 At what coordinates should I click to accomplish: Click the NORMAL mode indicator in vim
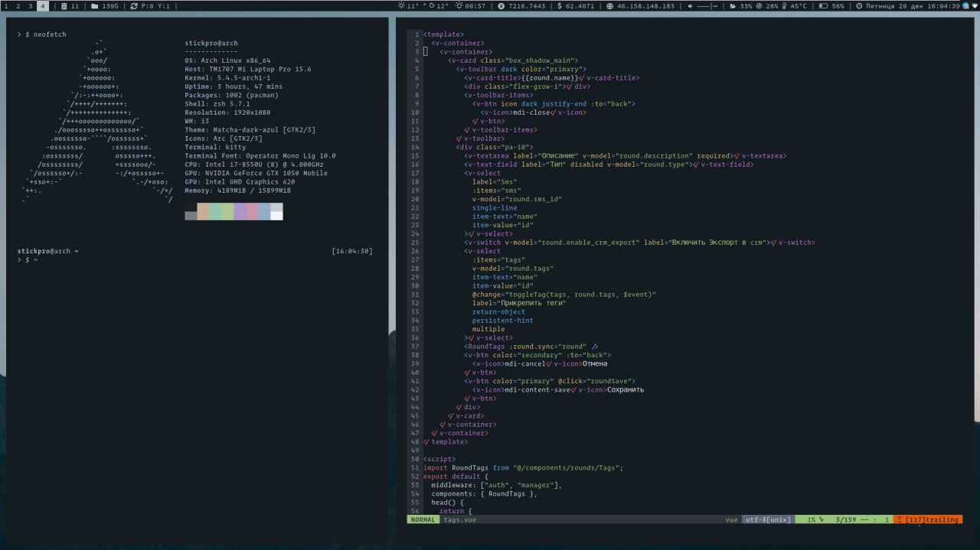[x=423, y=519]
